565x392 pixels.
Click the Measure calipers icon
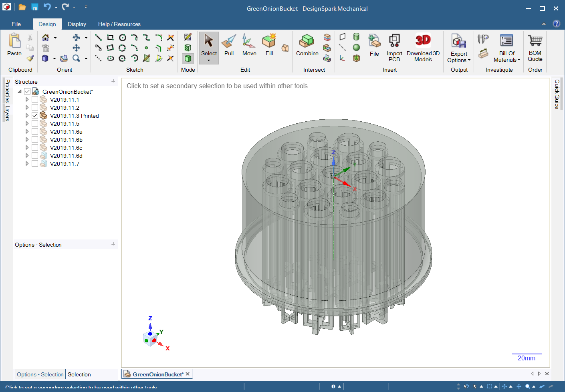[x=483, y=39]
